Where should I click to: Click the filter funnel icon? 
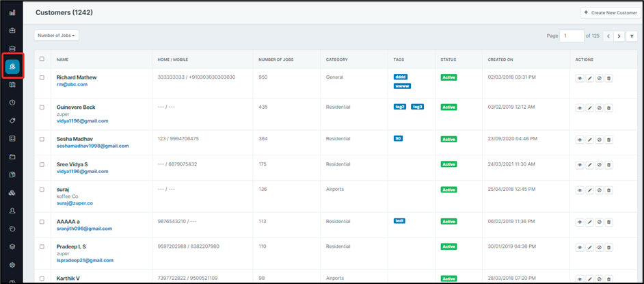point(631,36)
